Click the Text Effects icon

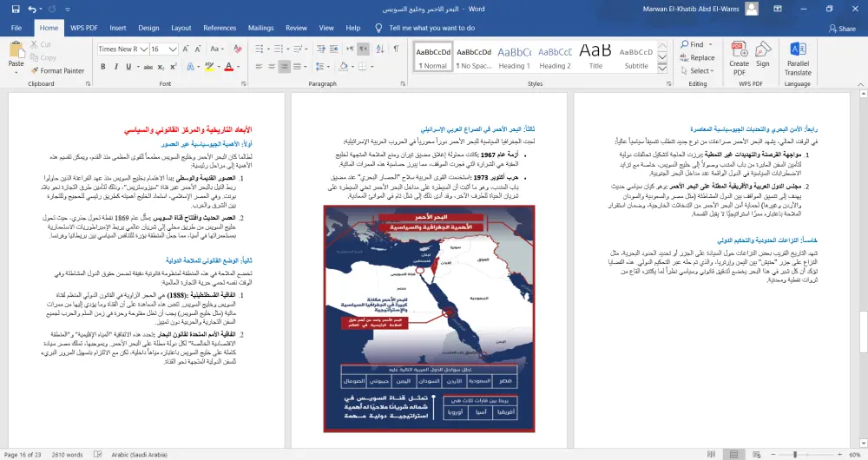coord(190,67)
